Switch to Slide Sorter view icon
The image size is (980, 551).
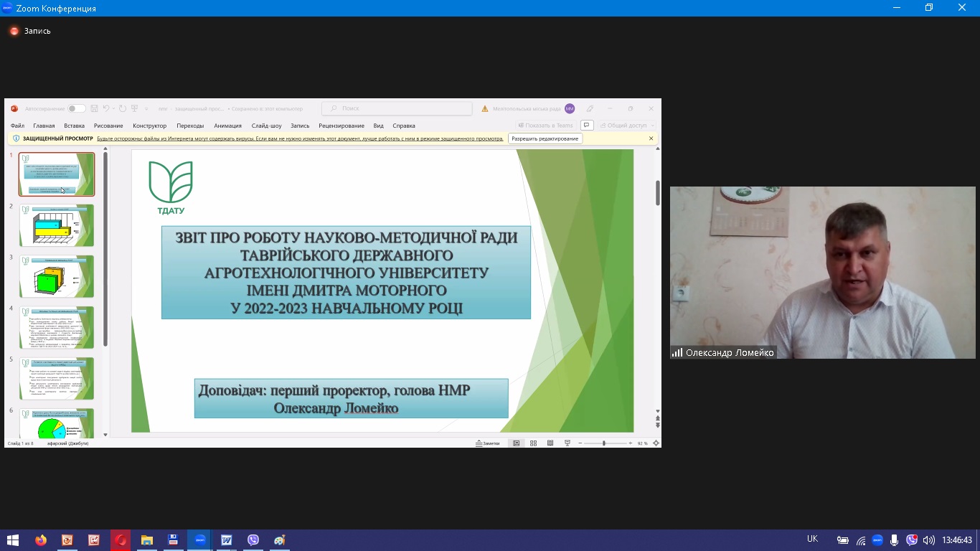533,443
